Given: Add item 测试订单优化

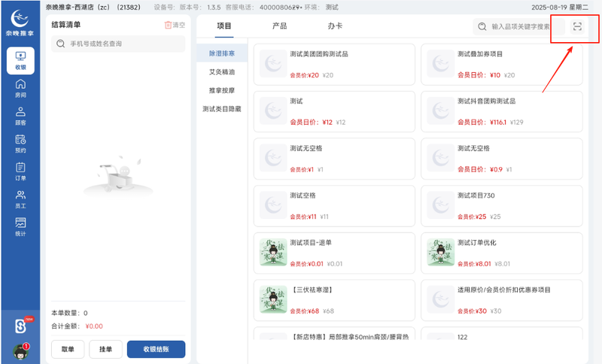Looking at the screenshot, I should coord(502,253).
